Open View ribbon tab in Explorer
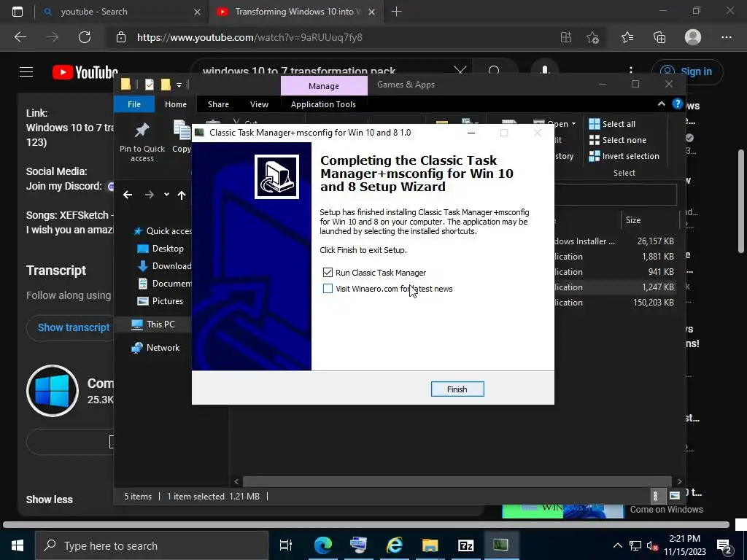747x560 pixels. (x=259, y=104)
